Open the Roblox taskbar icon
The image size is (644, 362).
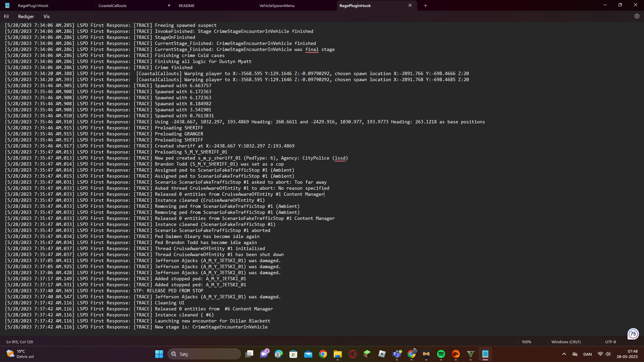[382, 354]
